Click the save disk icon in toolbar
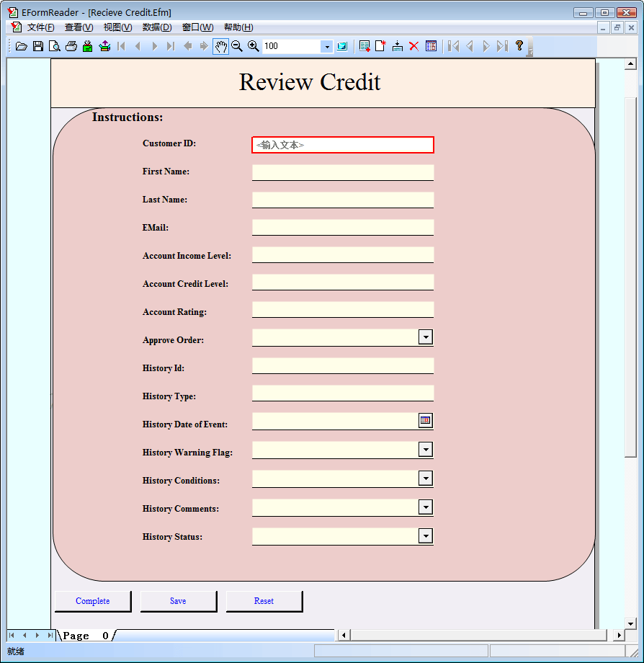This screenshot has height=663, width=644. click(x=38, y=46)
